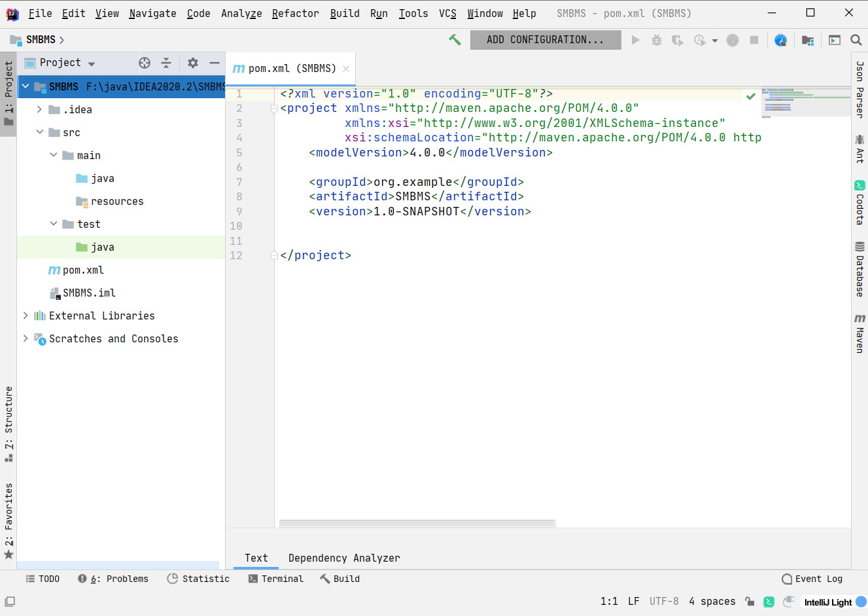
Task: Open the Maven tool window on right strip
Action: [859, 333]
